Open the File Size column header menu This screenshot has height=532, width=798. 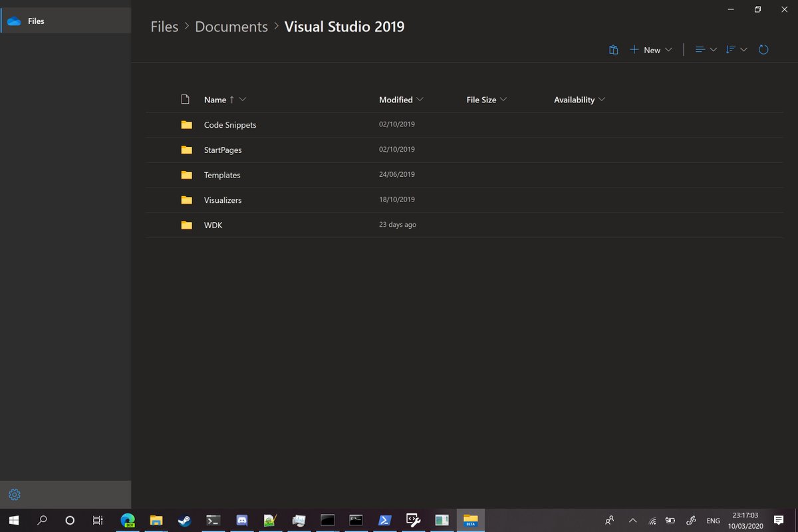487,100
